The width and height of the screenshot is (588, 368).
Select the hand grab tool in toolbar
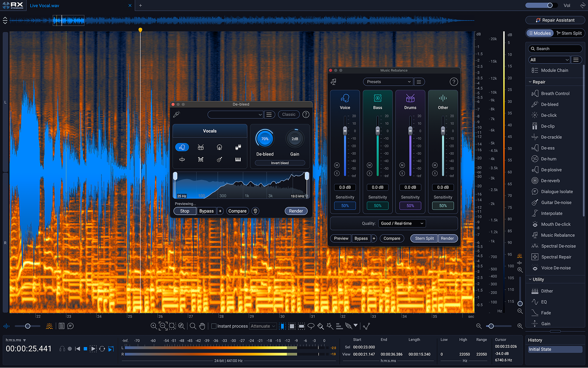[x=202, y=326]
